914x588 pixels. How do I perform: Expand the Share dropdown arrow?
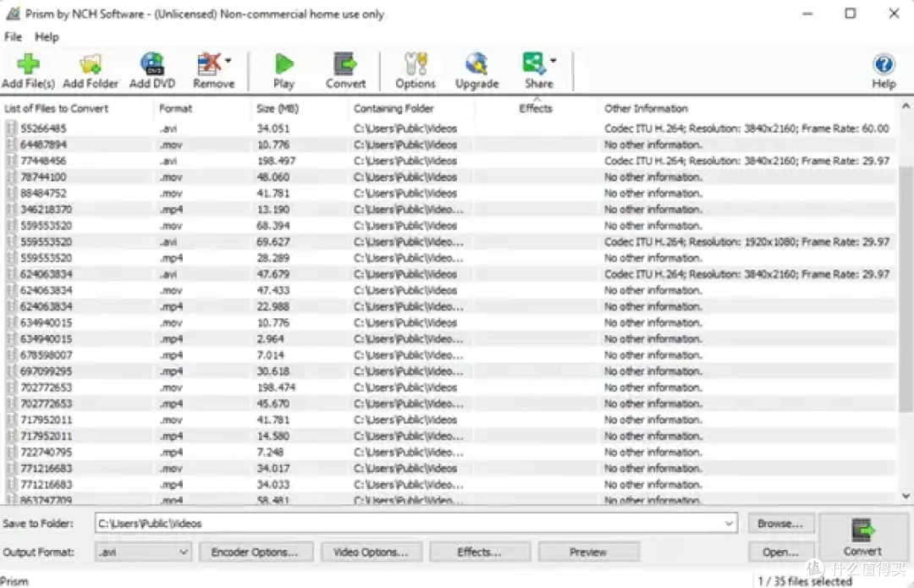tap(553, 61)
